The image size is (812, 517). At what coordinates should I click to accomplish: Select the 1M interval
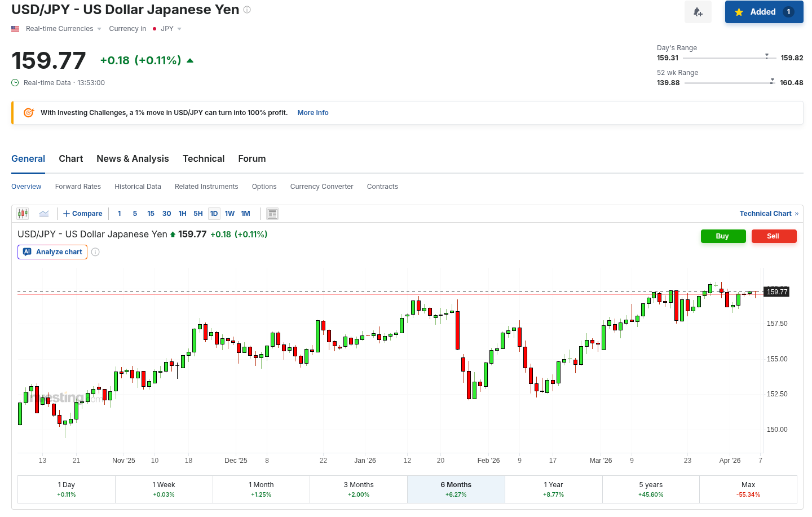tap(246, 214)
